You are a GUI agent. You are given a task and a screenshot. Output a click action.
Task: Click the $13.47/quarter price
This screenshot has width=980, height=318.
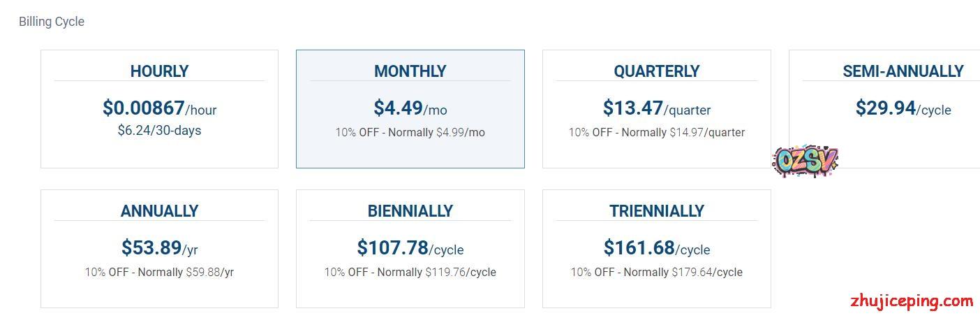point(656,108)
